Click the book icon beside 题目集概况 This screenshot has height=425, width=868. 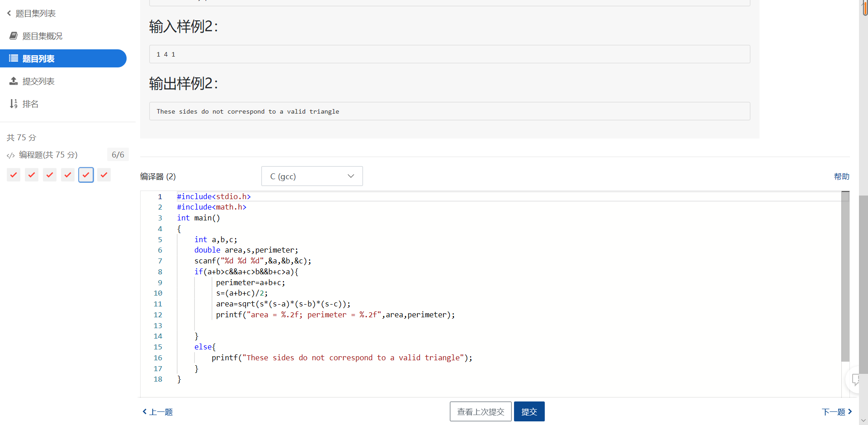14,36
